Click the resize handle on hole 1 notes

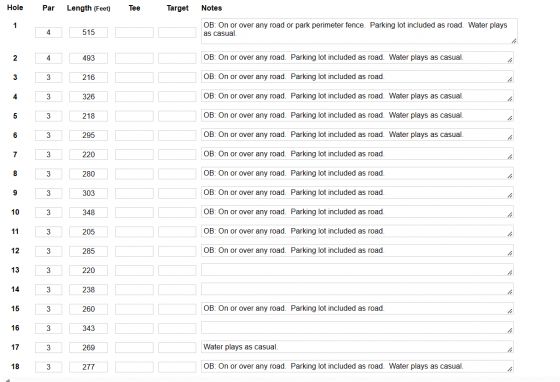514,41
